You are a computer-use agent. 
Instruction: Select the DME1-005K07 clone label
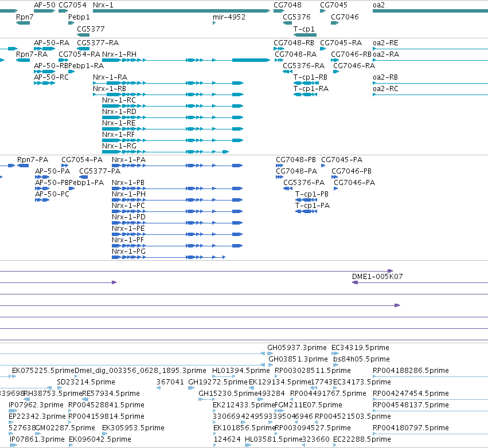[377, 277]
